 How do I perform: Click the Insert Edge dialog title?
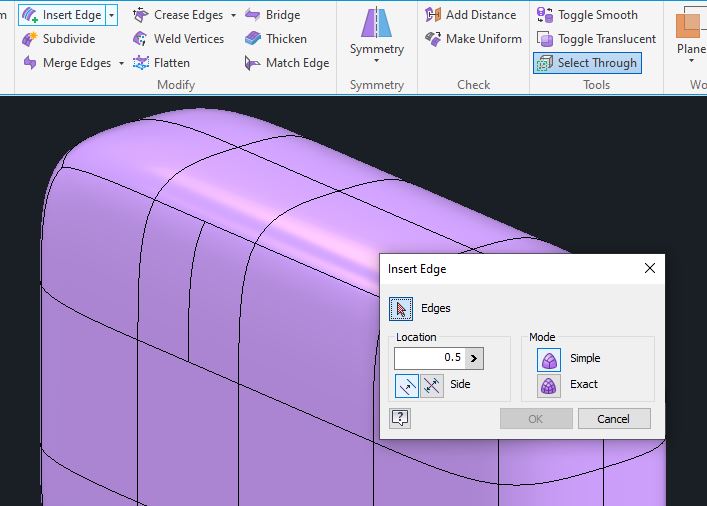[417, 269]
